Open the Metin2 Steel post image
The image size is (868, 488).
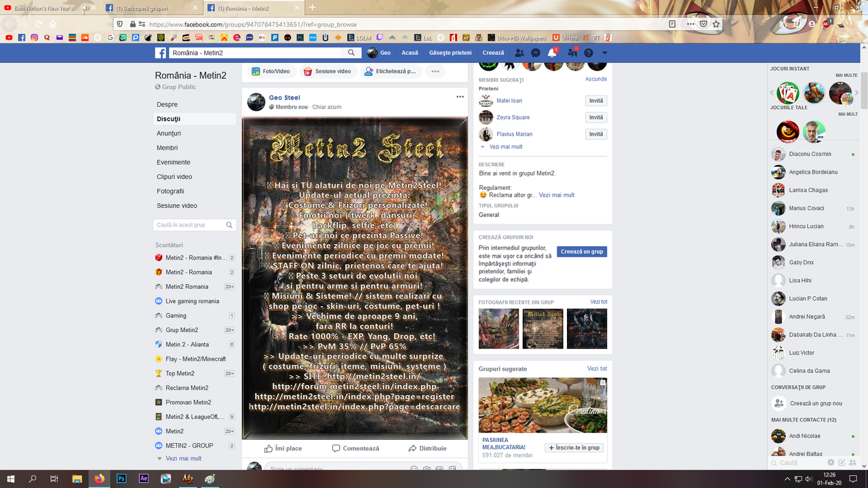tap(355, 278)
